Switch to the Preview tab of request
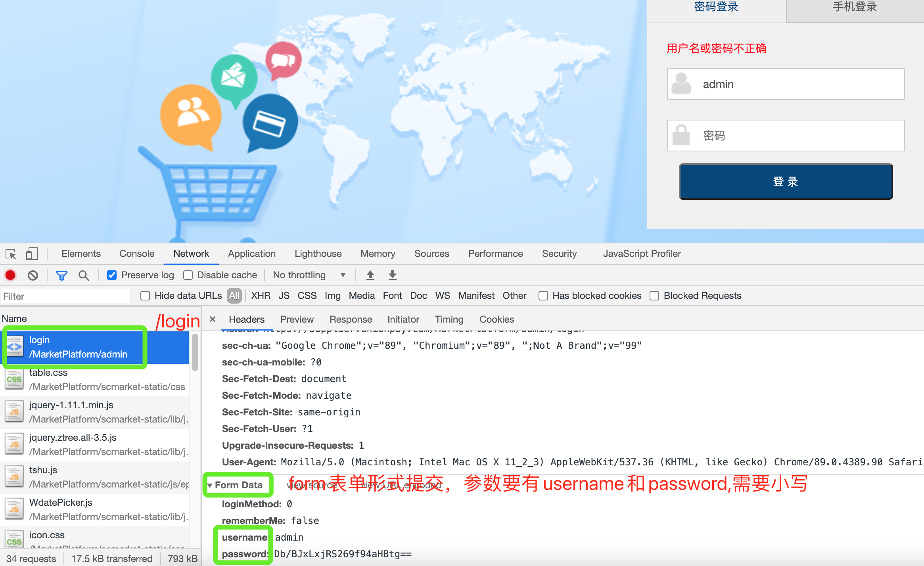 (297, 319)
